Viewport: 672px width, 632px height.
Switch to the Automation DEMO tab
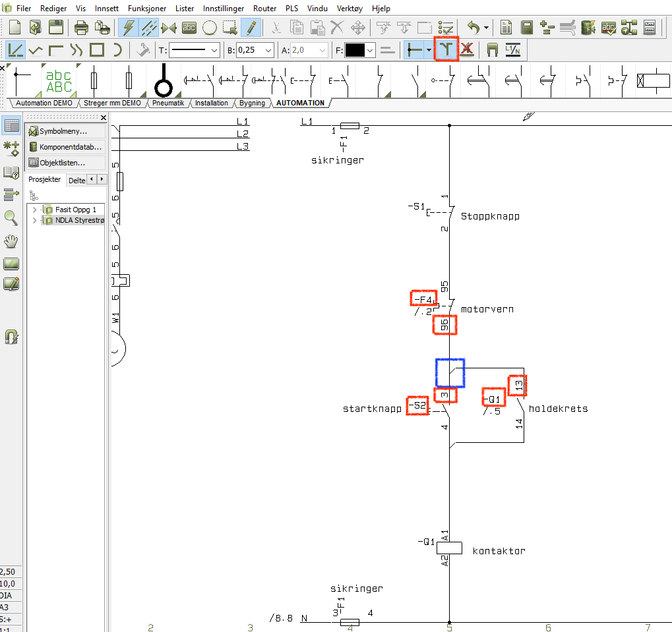pyautogui.click(x=44, y=103)
